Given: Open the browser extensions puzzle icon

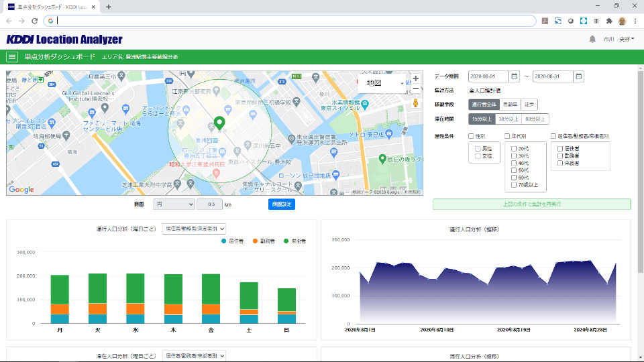Looking at the screenshot, I should [609, 21].
